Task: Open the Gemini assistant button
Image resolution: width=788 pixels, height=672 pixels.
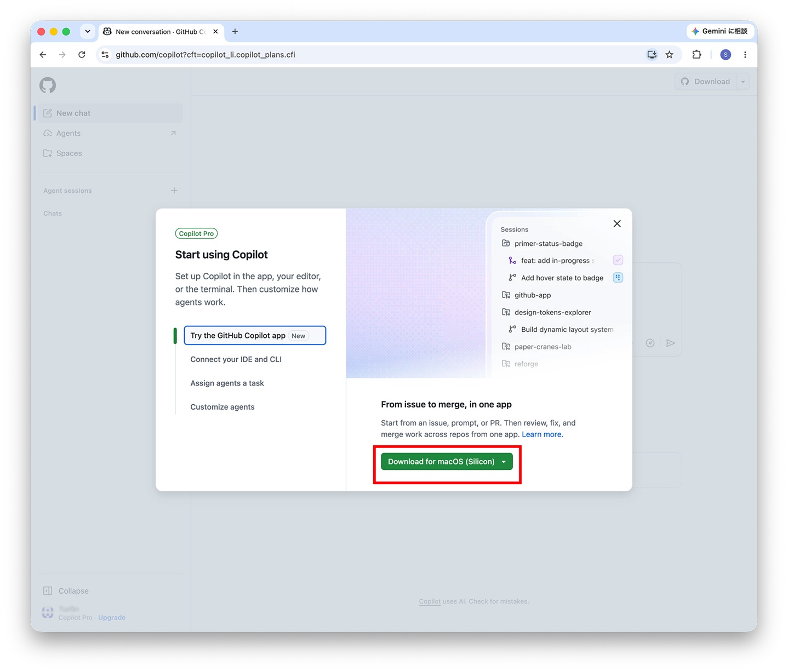Action: click(x=720, y=31)
